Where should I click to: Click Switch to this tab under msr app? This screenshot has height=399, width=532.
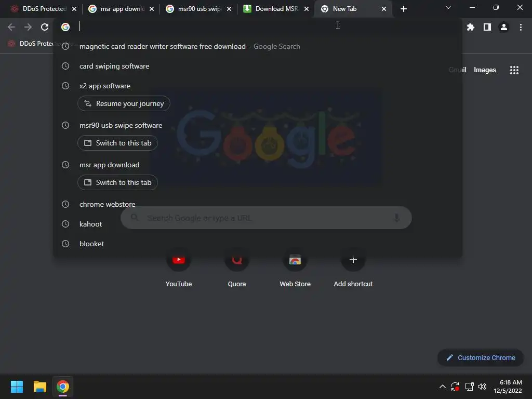pyautogui.click(x=117, y=182)
